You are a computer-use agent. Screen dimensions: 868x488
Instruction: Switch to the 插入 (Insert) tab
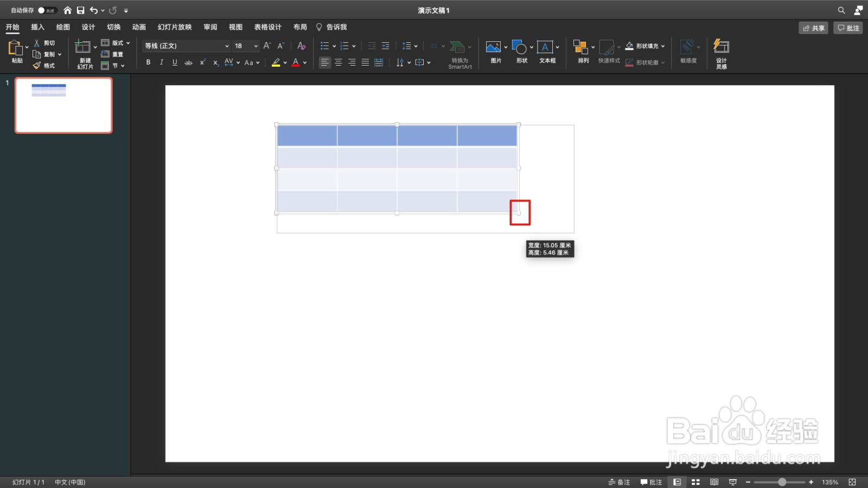37,27
